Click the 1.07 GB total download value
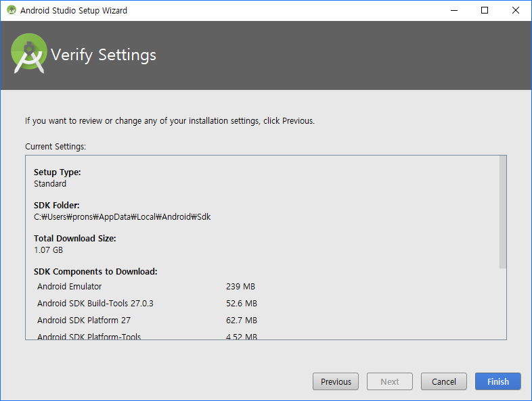532x401 pixels. click(49, 250)
